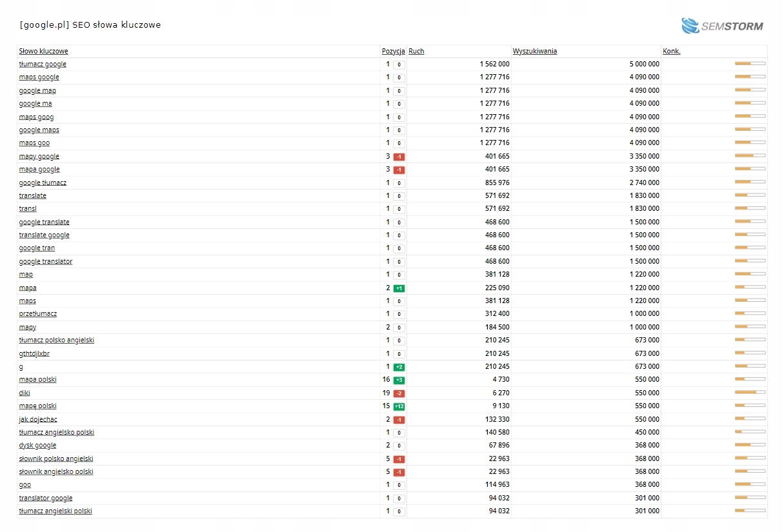
Task: Open keyword link mapę polski
Action: pos(37,406)
